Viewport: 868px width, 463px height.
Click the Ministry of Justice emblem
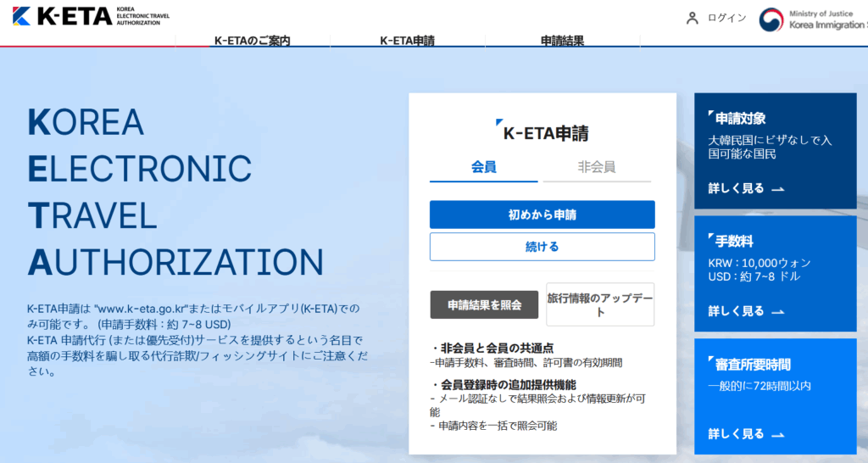pos(771,20)
